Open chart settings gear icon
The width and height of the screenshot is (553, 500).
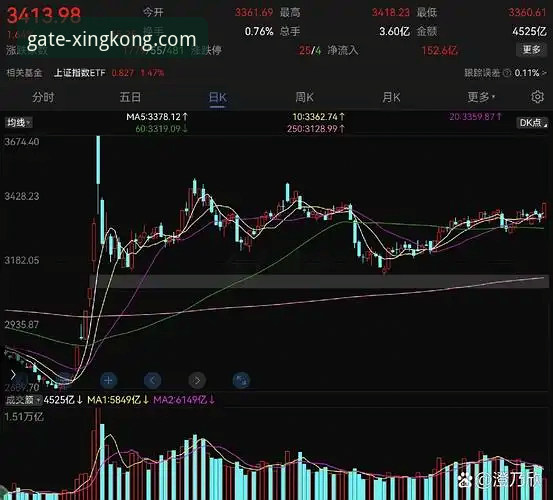click(537, 97)
